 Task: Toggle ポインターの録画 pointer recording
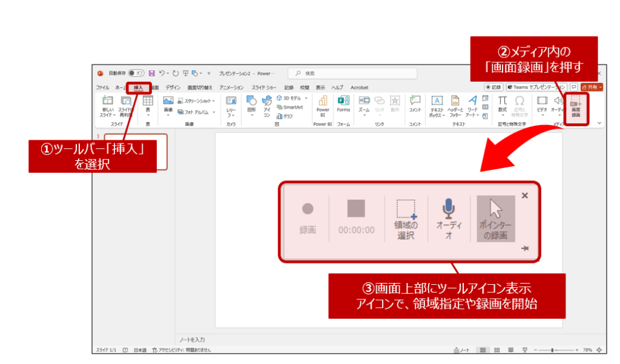point(495,218)
